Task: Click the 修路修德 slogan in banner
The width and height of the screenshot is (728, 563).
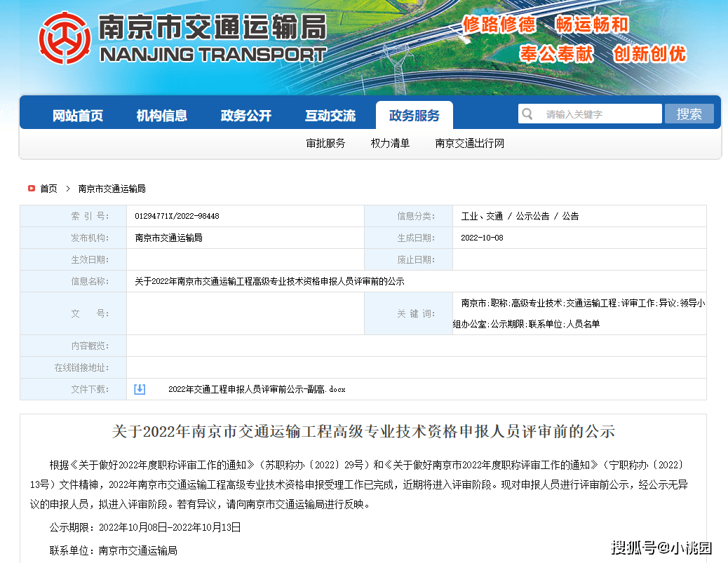Action: tap(499, 25)
